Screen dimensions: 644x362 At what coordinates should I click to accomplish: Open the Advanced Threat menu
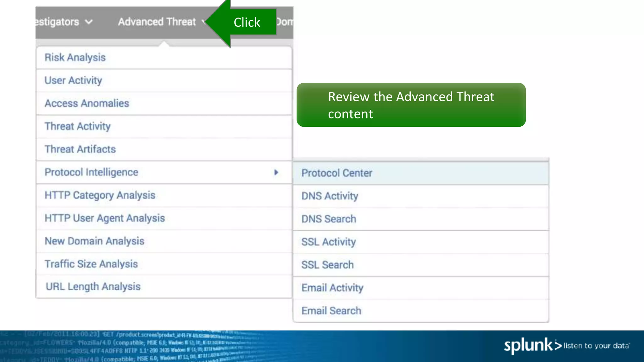click(157, 22)
